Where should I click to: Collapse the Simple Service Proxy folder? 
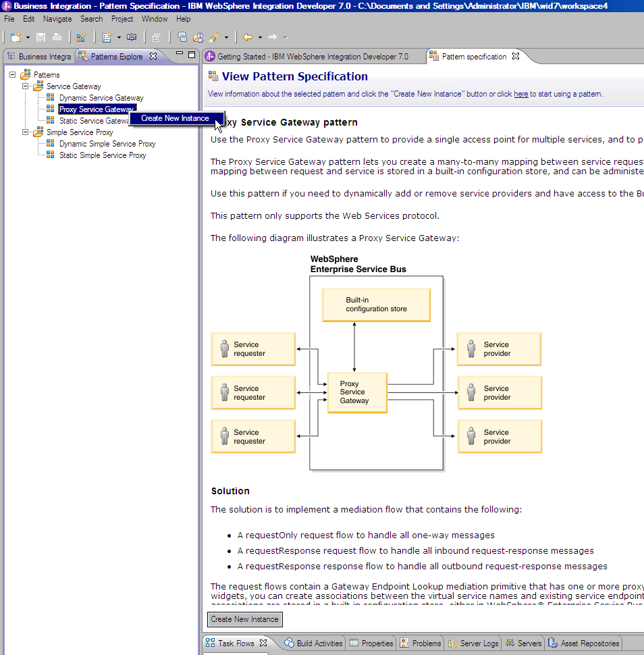pyautogui.click(x=26, y=132)
